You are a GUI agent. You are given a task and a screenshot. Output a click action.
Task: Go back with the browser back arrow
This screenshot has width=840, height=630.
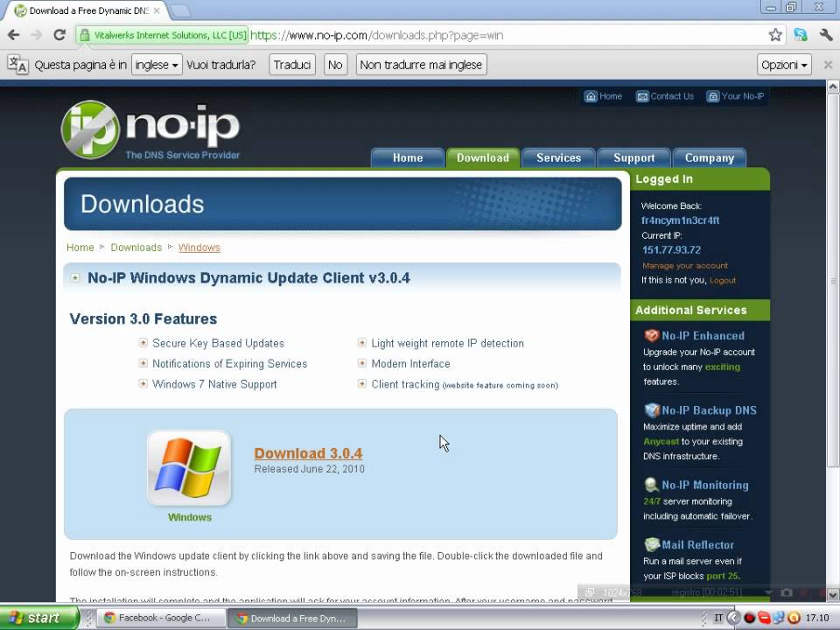pos(14,35)
